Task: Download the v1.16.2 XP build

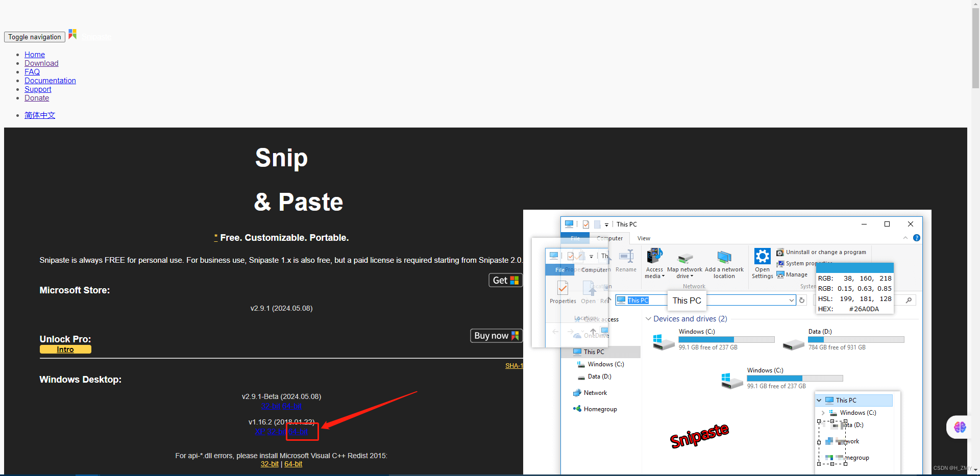Action: click(x=260, y=432)
